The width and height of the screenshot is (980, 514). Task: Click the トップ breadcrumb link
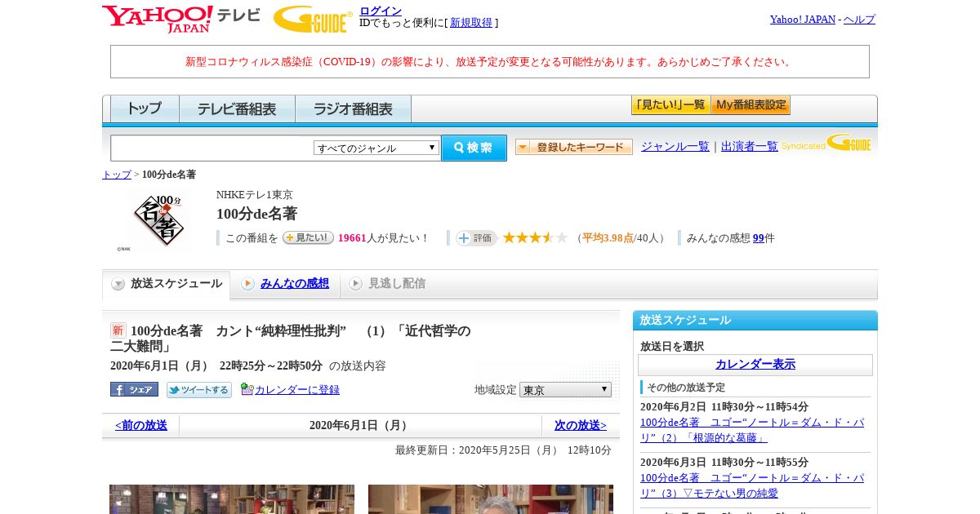117,175
